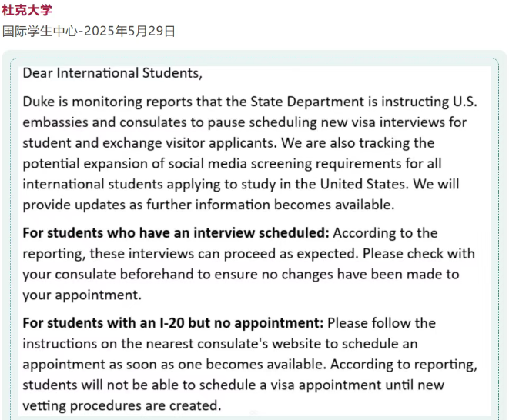
Task: Click the bold 'For students with an I-20 but no appointment:' heading
Action: point(173,323)
